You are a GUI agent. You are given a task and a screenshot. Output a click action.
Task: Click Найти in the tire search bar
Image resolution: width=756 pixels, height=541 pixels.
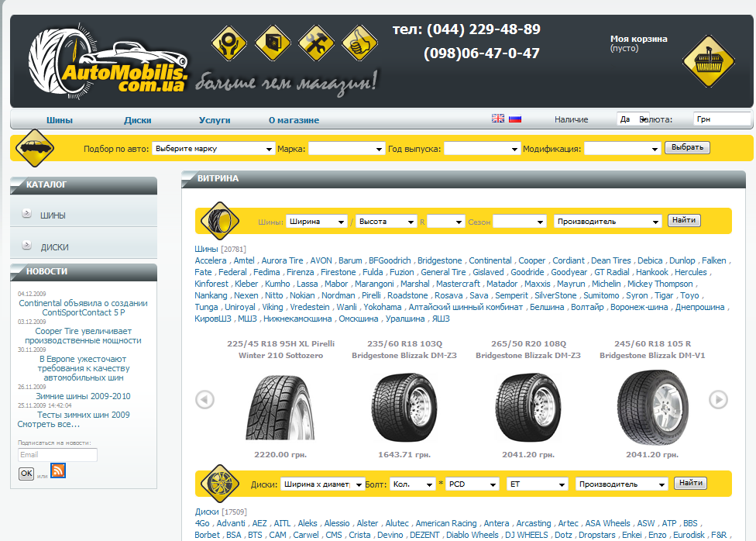(684, 220)
